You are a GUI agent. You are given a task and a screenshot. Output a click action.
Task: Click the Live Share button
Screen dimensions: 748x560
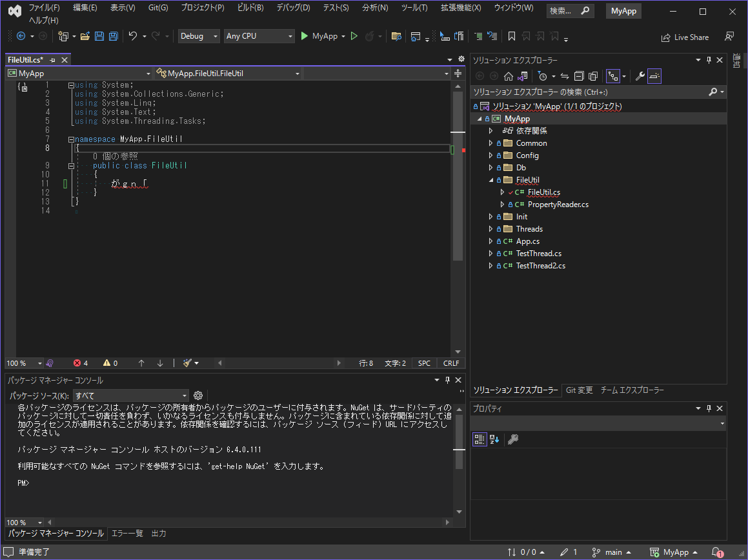tap(685, 37)
